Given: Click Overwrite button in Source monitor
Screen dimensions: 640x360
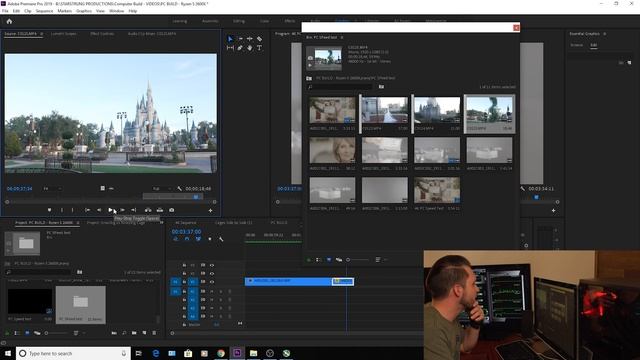Looking at the screenshot, I should point(160,210).
